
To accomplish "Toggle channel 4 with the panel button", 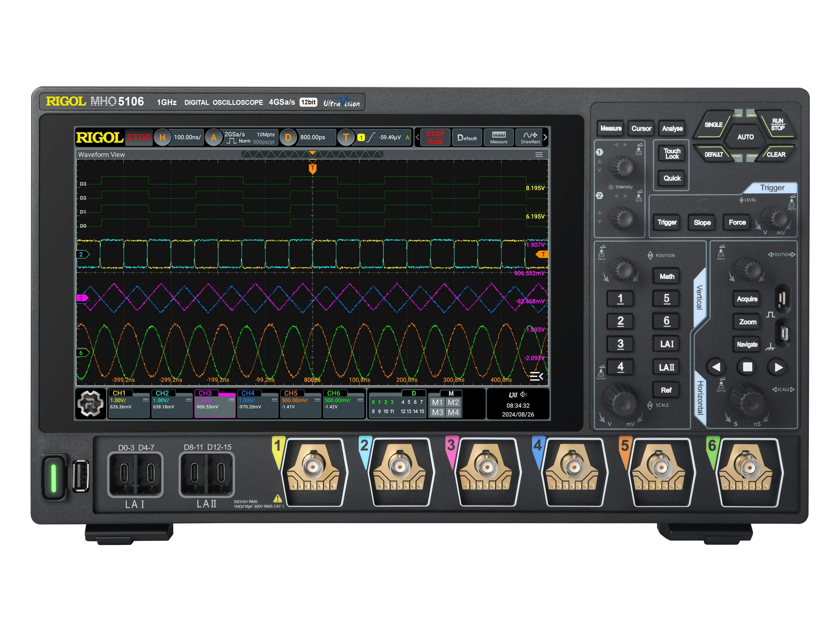I will coord(620,367).
